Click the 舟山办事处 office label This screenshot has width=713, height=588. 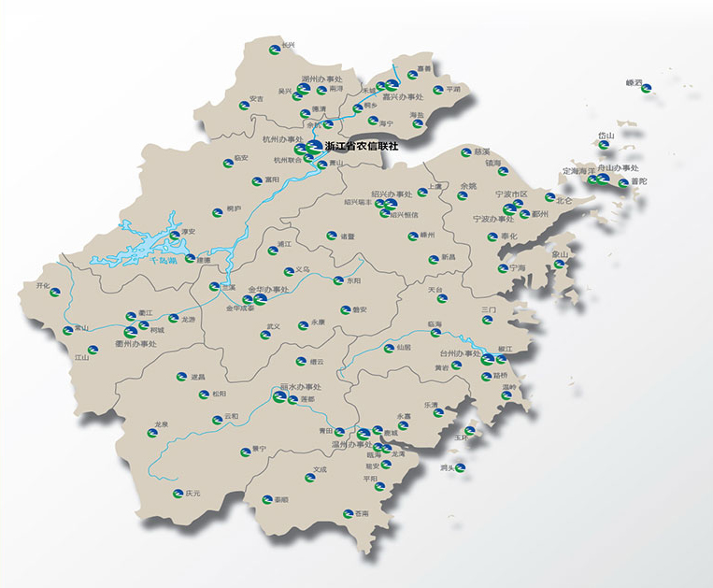619,168
